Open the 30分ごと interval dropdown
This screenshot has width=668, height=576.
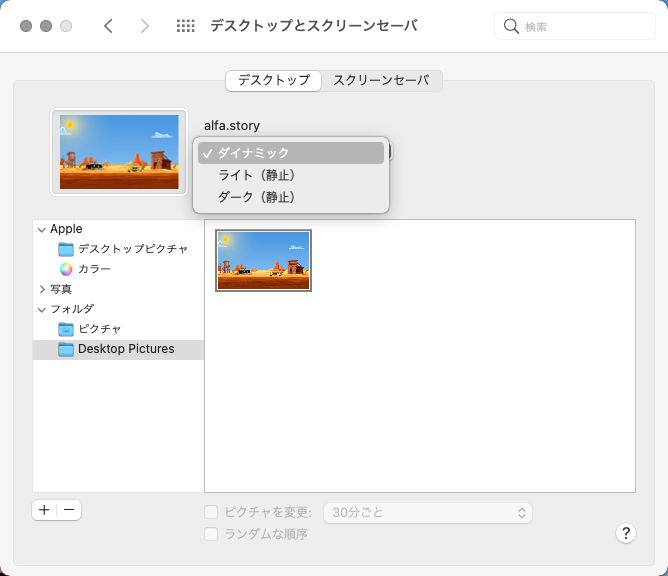pos(427,512)
